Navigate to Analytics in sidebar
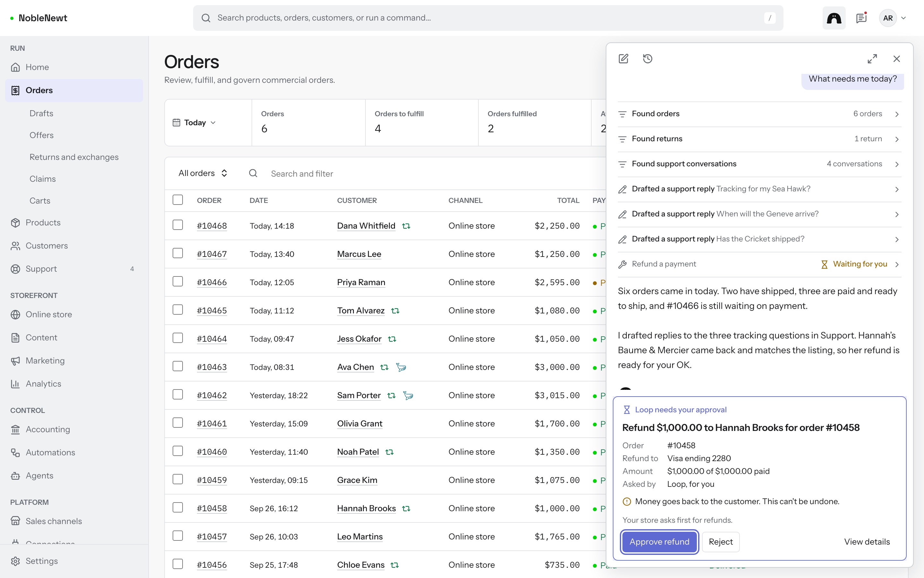Screen dimensions: 924x578 (74, 384)
